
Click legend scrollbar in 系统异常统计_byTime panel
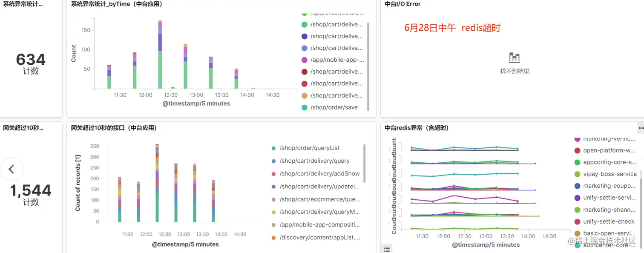[x=368, y=66]
